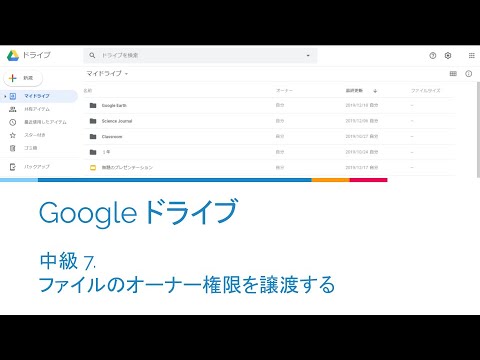
Task: Expand the マイドライブ tree arrow in sidebar
Action: 5,96
